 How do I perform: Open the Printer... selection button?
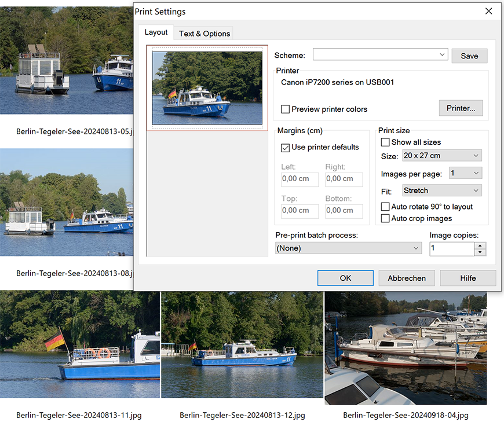(x=461, y=108)
